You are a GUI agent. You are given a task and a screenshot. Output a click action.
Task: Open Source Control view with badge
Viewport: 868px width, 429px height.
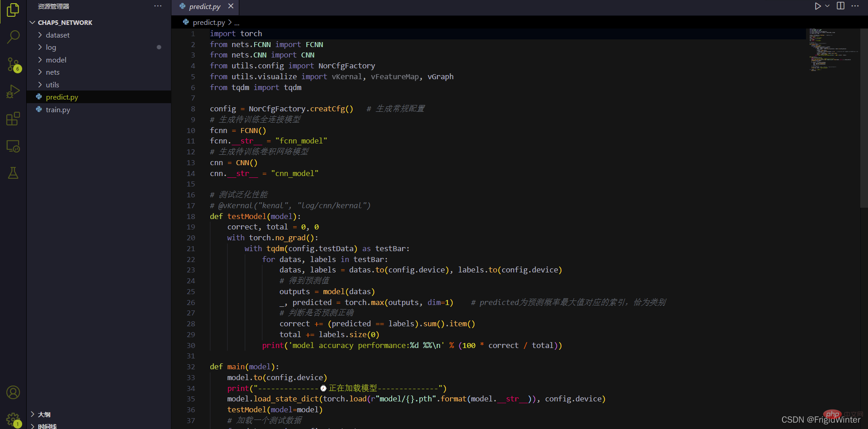(x=13, y=65)
